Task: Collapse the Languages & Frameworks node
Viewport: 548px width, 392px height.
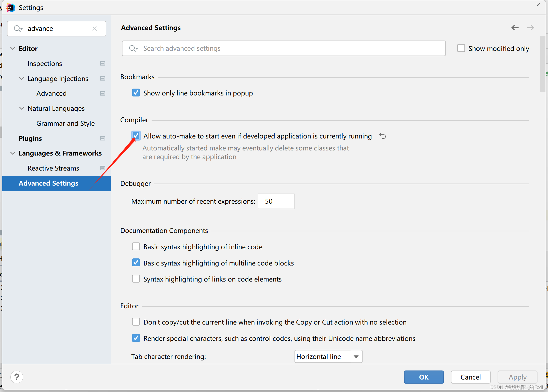Action: (x=12, y=153)
